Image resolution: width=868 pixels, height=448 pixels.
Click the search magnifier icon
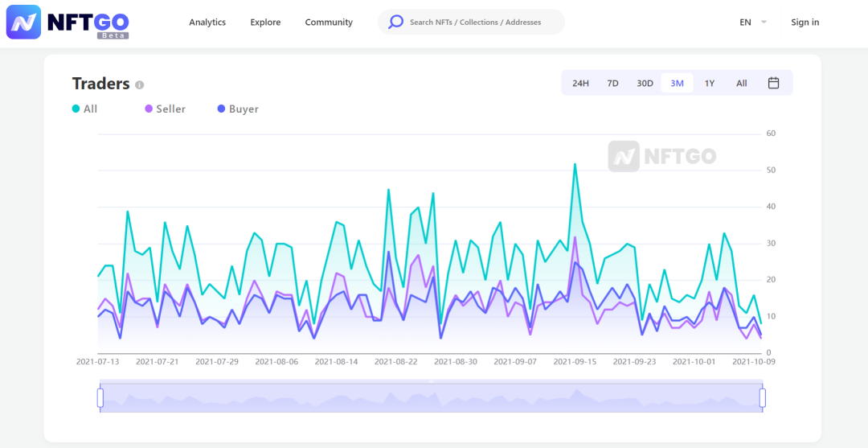pyautogui.click(x=395, y=22)
